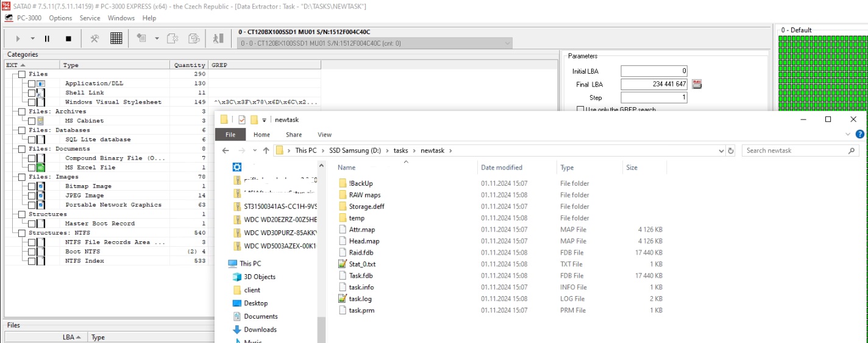Open the Options menu
The image size is (868, 343).
coord(60,18)
